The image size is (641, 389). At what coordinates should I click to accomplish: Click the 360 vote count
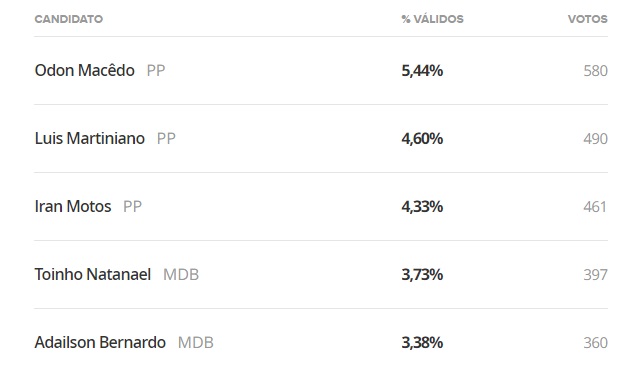click(595, 342)
